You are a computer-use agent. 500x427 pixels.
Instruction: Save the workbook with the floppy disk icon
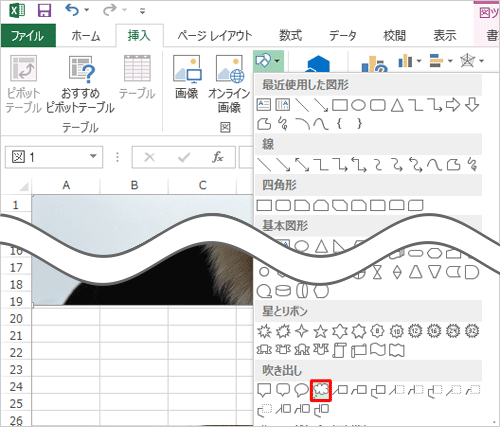(44, 10)
